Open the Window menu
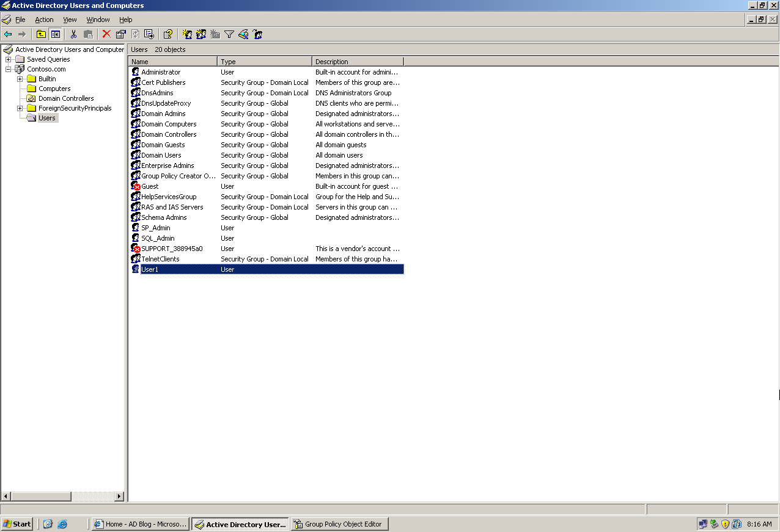 [98, 20]
